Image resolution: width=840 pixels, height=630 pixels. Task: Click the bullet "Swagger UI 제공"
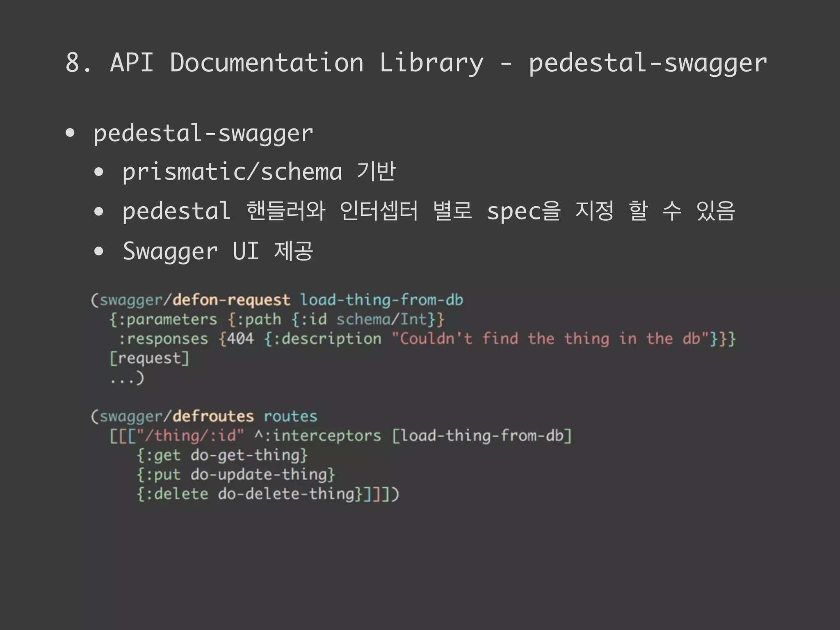tap(218, 251)
